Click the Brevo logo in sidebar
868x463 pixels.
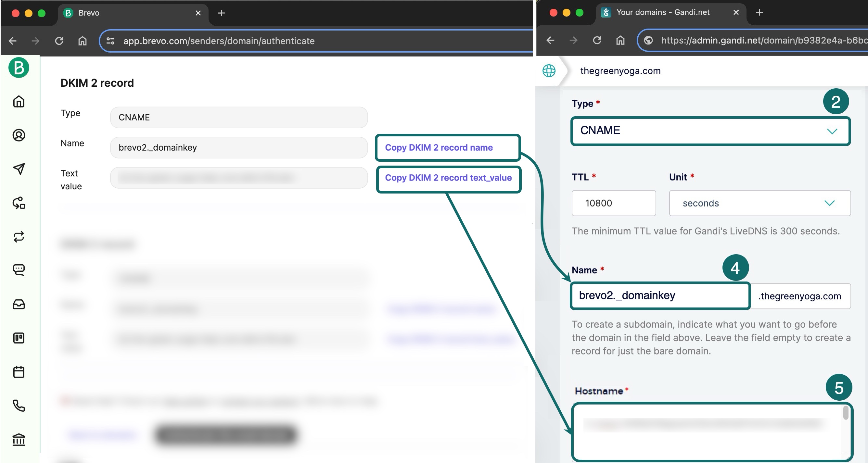(x=19, y=67)
